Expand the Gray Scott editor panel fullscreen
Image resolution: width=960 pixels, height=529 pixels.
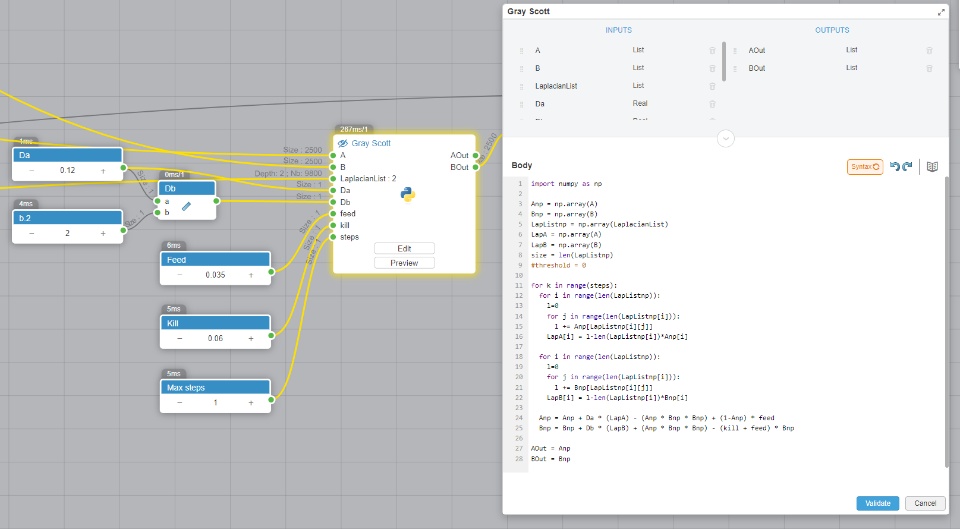pos(941,12)
